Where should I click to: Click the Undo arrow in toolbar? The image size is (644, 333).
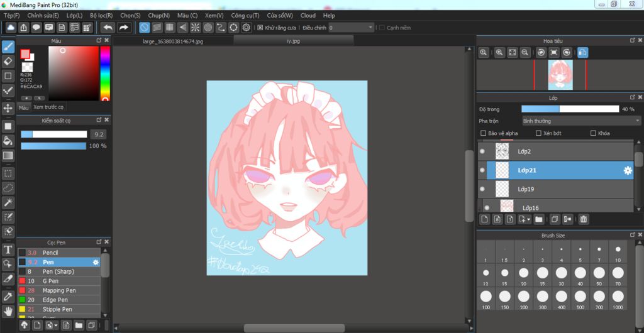(108, 28)
